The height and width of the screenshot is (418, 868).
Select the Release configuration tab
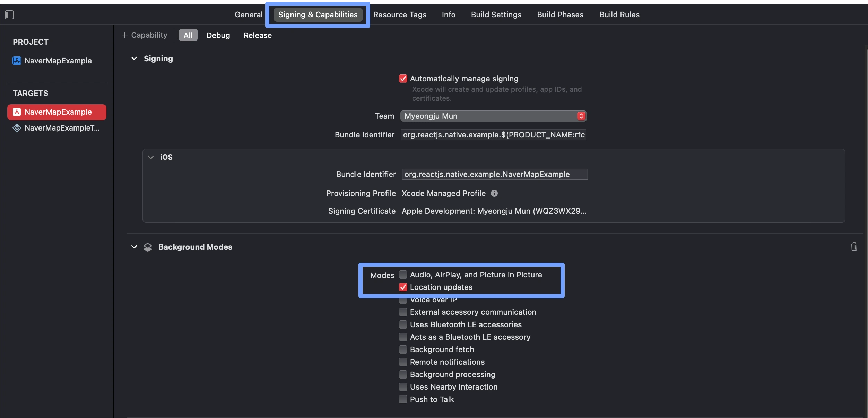[x=258, y=35]
